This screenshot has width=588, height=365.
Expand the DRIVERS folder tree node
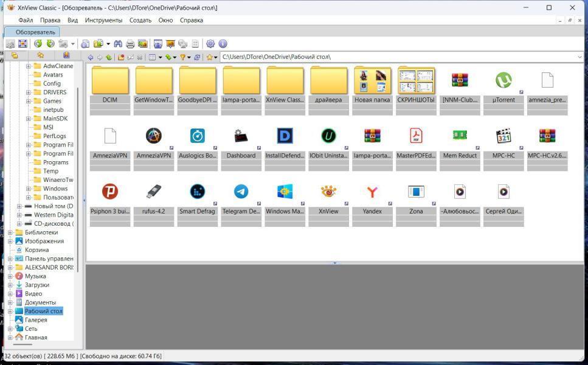pyautogui.click(x=29, y=92)
